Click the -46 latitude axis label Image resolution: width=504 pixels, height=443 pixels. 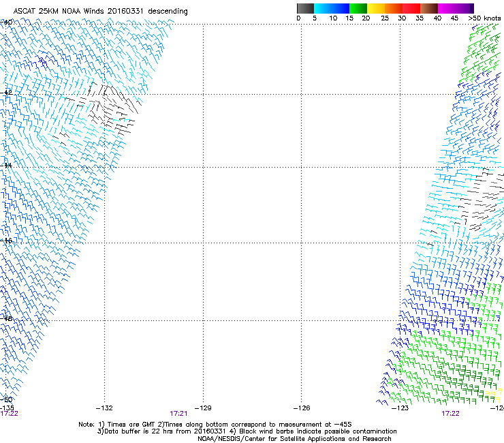[x=6, y=241]
